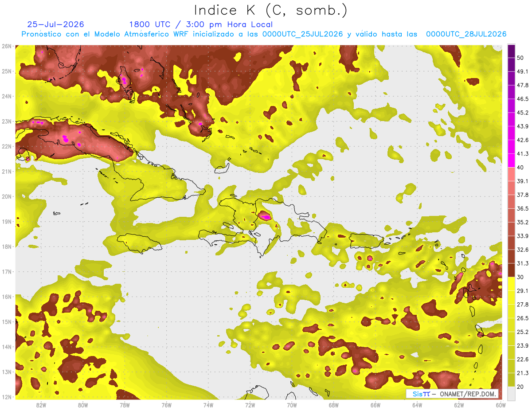Screen dimensions: 532x411
Task: Click the latitude axis label '19N'
Action: click(x=7, y=221)
